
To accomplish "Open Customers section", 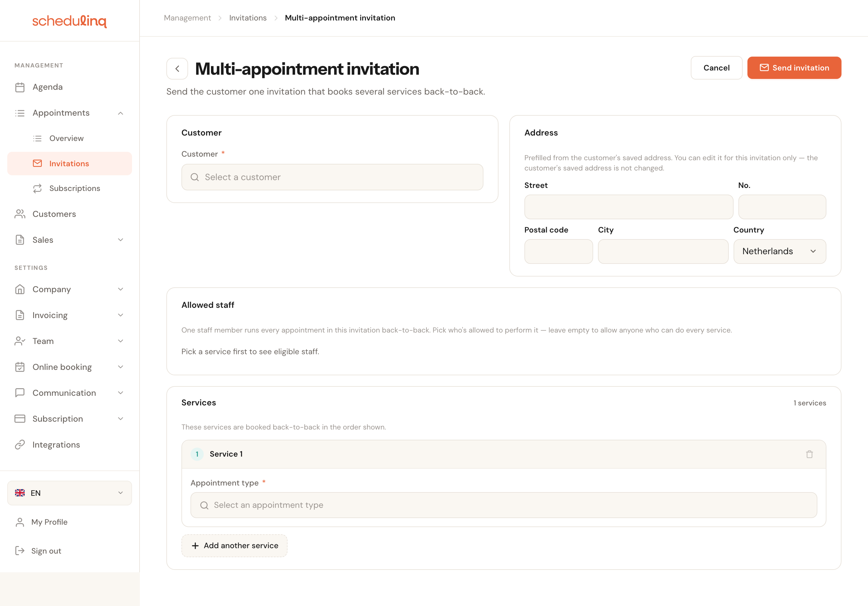I will coord(70,214).
